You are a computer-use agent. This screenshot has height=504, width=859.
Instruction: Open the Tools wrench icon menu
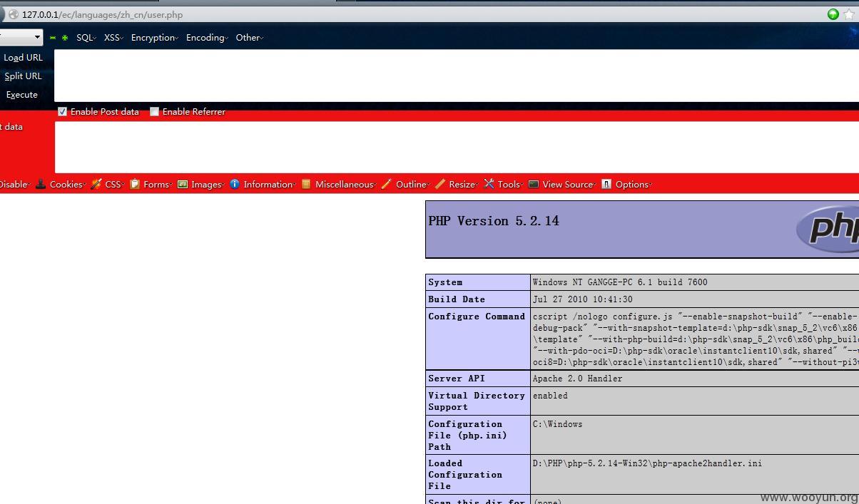(489, 184)
